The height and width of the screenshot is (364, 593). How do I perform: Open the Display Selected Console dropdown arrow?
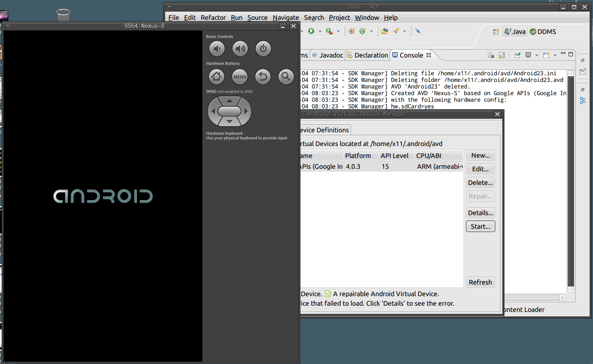[x=537, y=55]
